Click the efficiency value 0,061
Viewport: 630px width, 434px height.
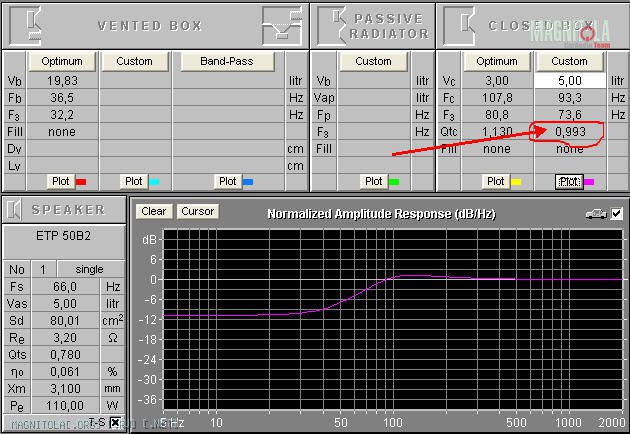[x=65, y=372]
